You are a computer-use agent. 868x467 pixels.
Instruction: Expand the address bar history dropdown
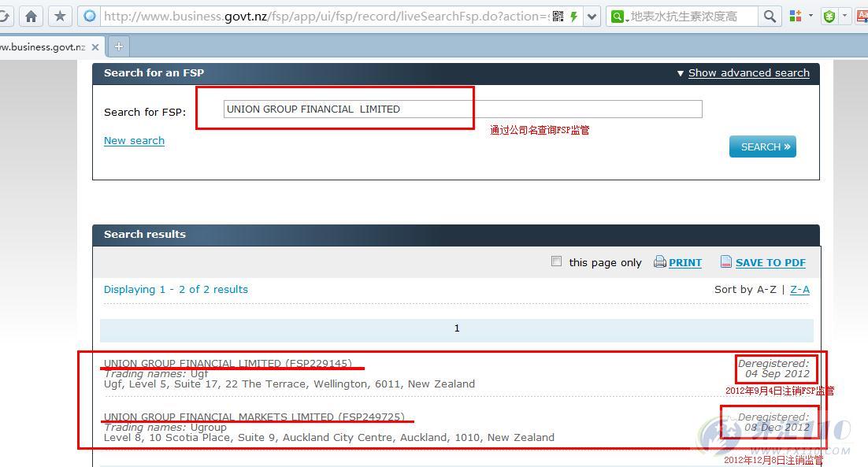click(x=592, y=17)
